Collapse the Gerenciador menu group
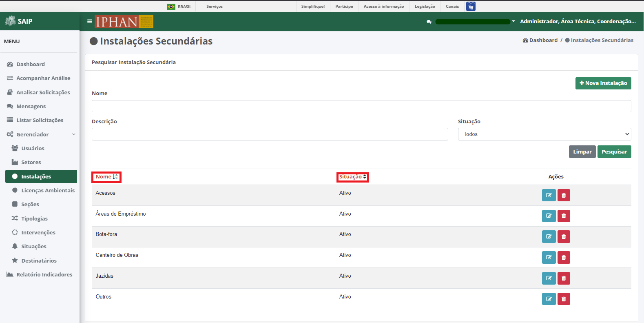This screenshot has height=323, width=644. [x=41, y=134]
